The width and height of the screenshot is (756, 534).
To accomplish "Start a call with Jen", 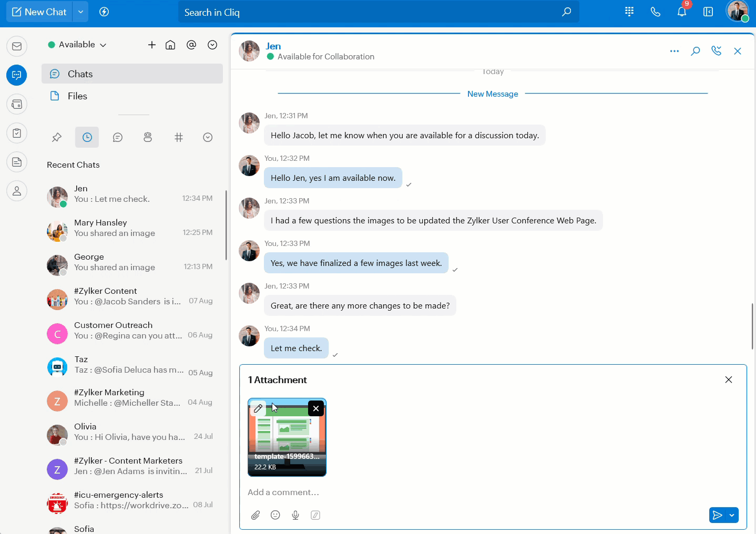I will tap(716, 51).
